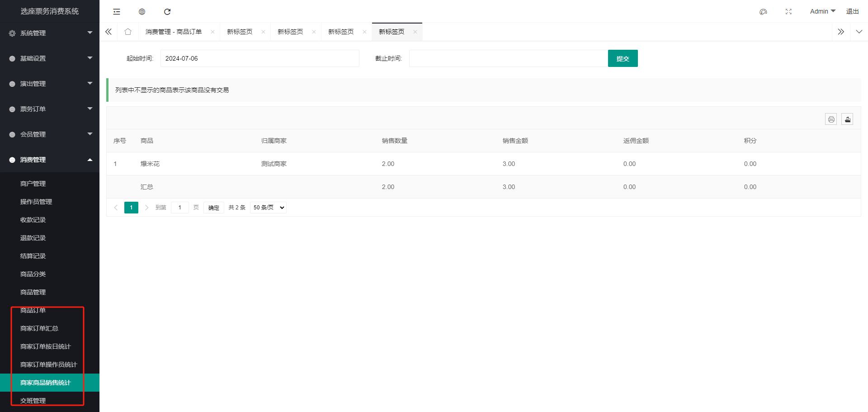Switch to 消费管理 - 商品订单 tab
868x412 pixels.
point(174,32)
